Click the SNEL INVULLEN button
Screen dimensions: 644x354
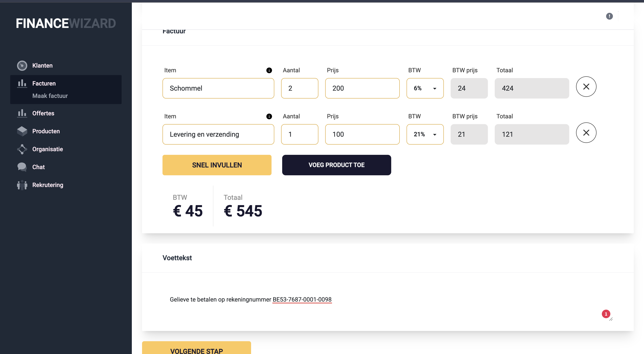tap(217, 165)
